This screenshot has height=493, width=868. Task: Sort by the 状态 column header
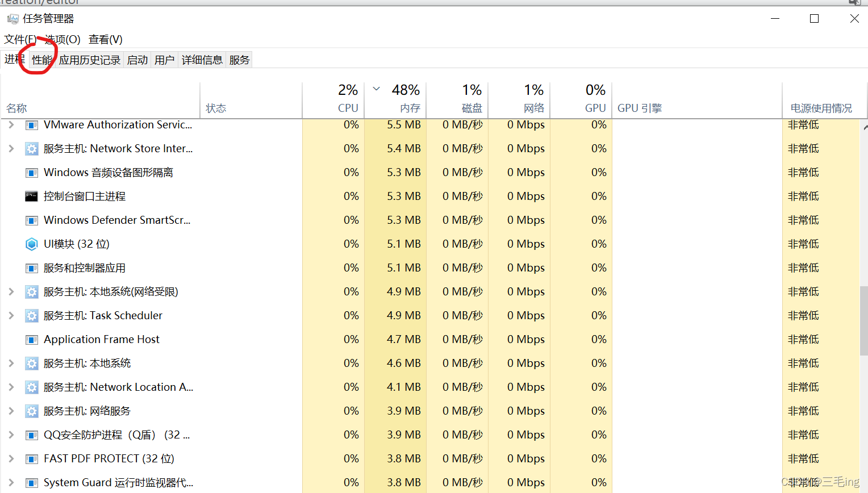(251, 101)
